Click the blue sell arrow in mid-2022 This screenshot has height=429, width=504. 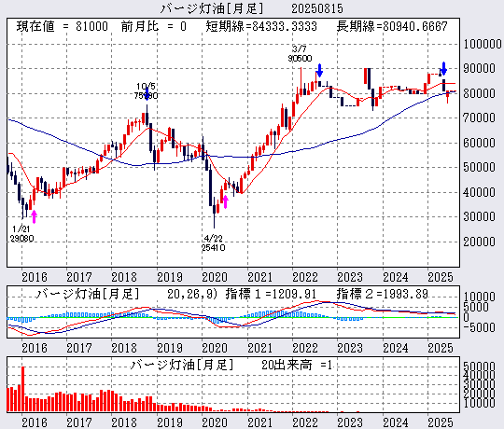click(319, 70)
